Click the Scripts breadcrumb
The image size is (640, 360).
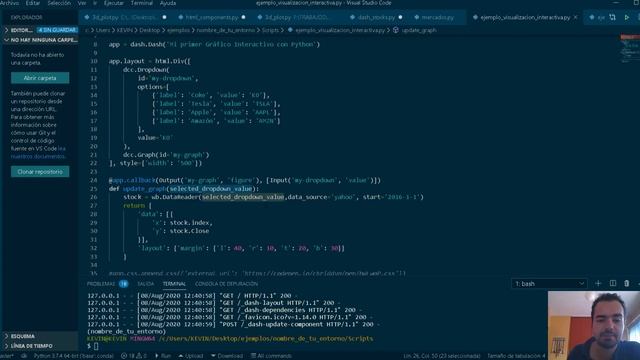click(270, 30)
